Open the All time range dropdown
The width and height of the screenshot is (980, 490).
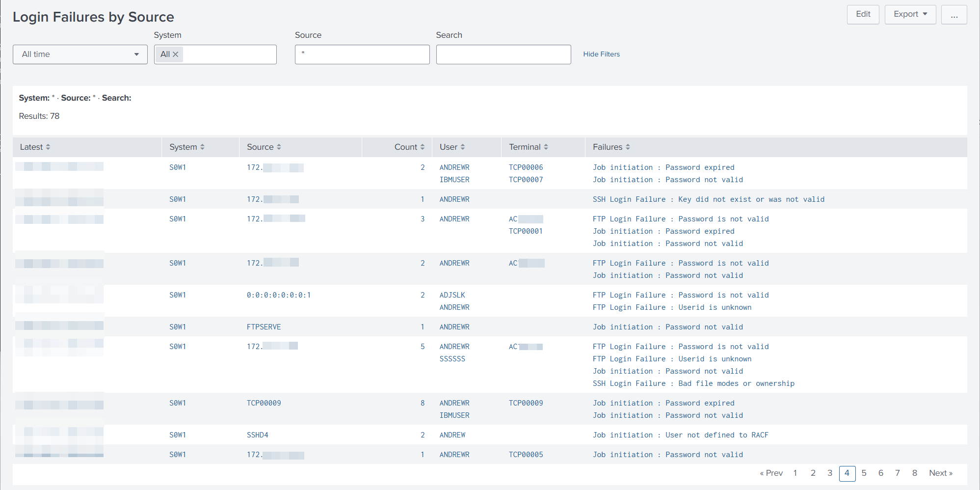pos(80,54)
